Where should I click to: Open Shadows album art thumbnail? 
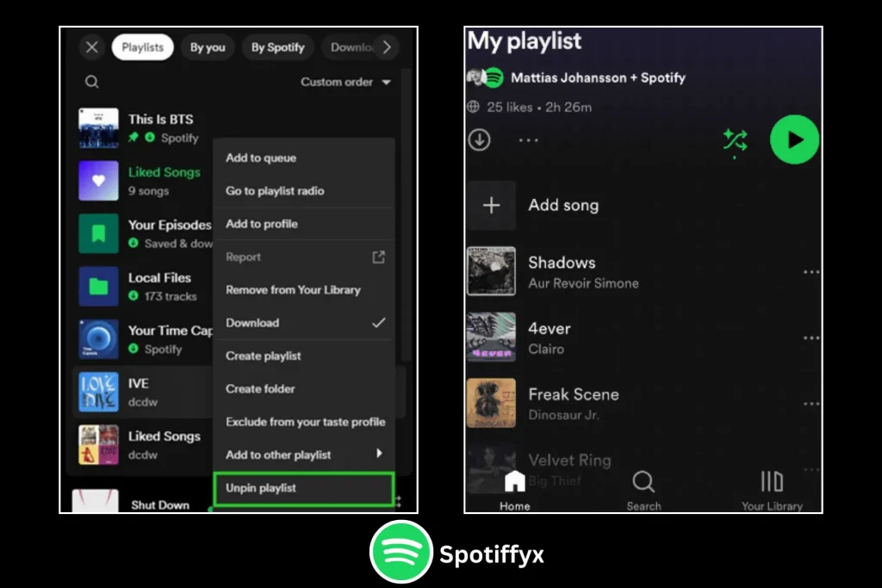(491, 271)
